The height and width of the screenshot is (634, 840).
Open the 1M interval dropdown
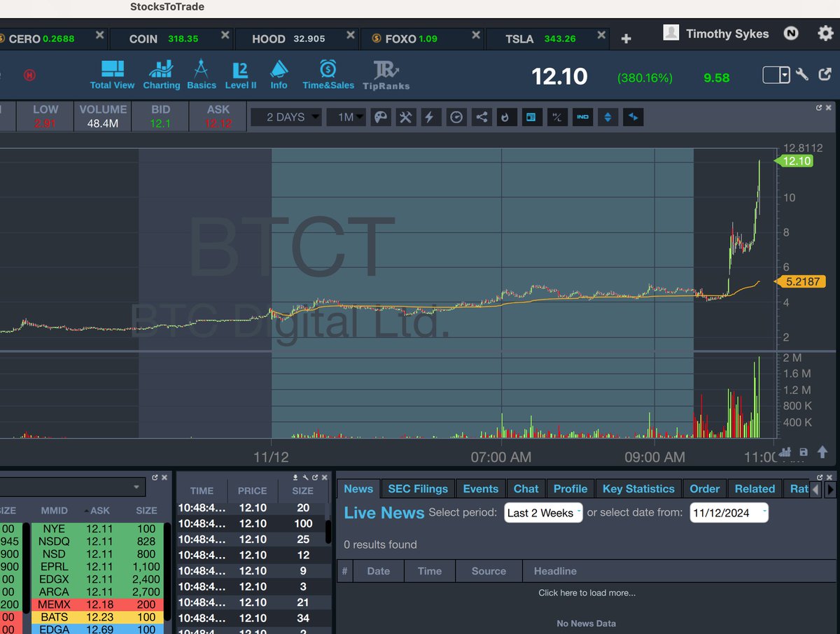346,118
